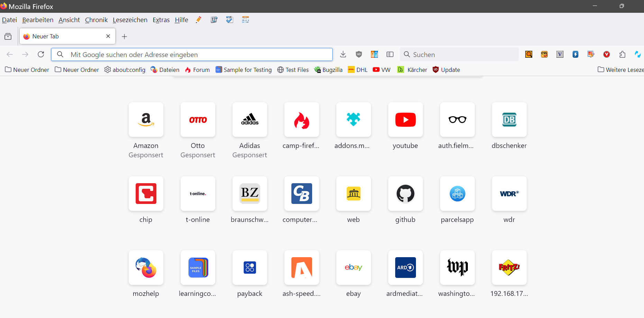Open the Bearbeiten menu
Image resolution: width=644 pixels, height=318 pixels.
38,20
